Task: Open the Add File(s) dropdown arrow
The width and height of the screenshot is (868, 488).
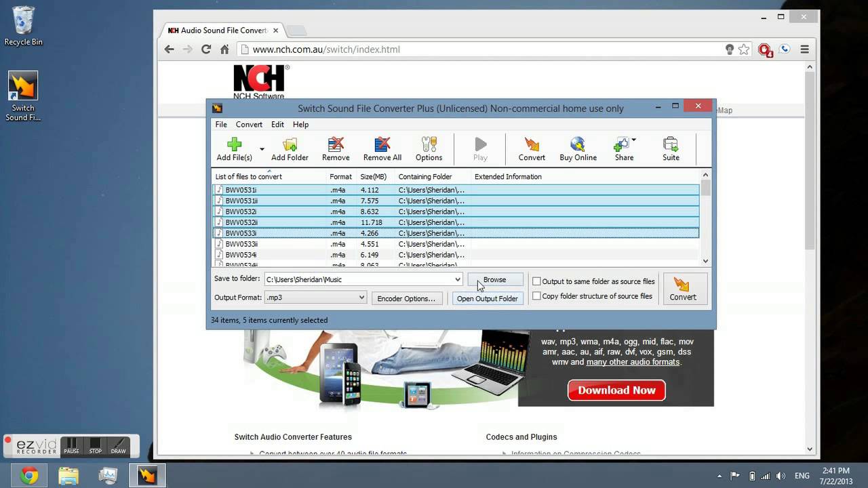Action: click(x=262, y=149)
